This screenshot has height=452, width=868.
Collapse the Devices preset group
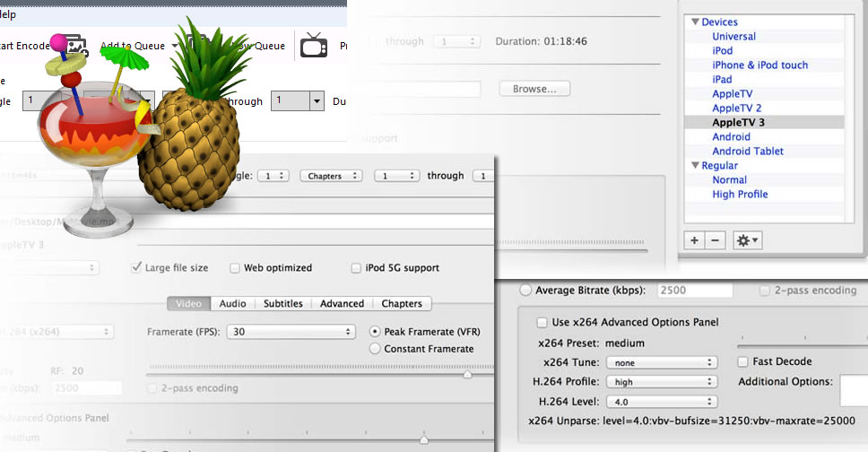tap(695, 22)
